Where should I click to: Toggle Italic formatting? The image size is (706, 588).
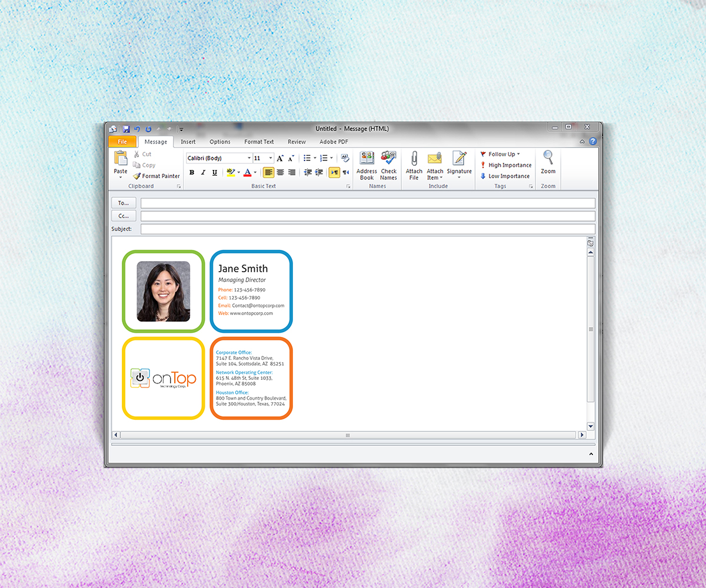(203, 172)
